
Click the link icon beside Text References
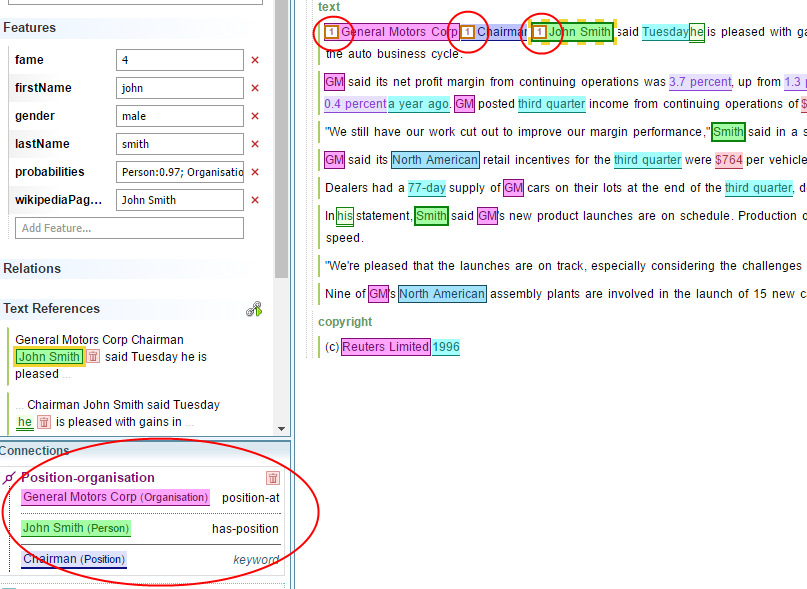click(254, 309)
